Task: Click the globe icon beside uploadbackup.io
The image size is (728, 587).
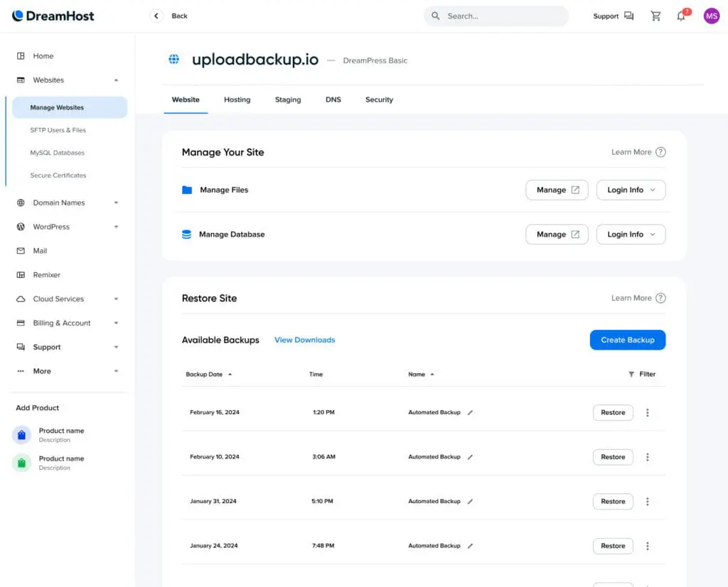Action: 174,60
